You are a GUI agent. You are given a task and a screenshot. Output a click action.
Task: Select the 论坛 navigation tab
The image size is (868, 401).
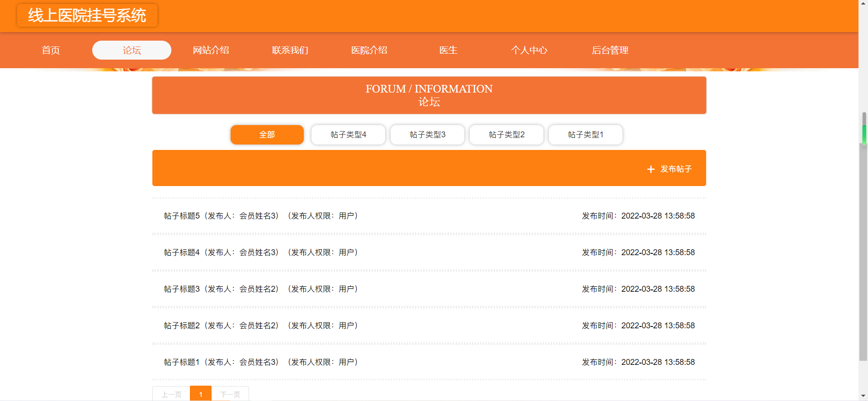click(x=132, y=50)
